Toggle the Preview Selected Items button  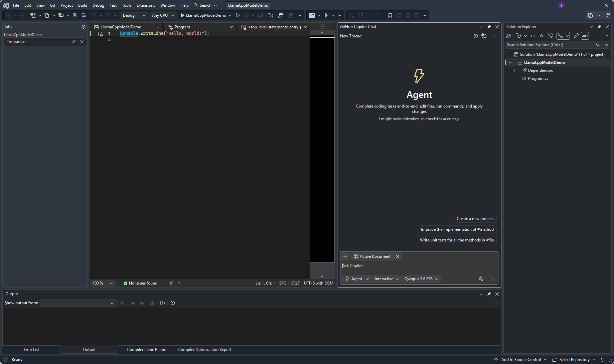tap(585, 36)
